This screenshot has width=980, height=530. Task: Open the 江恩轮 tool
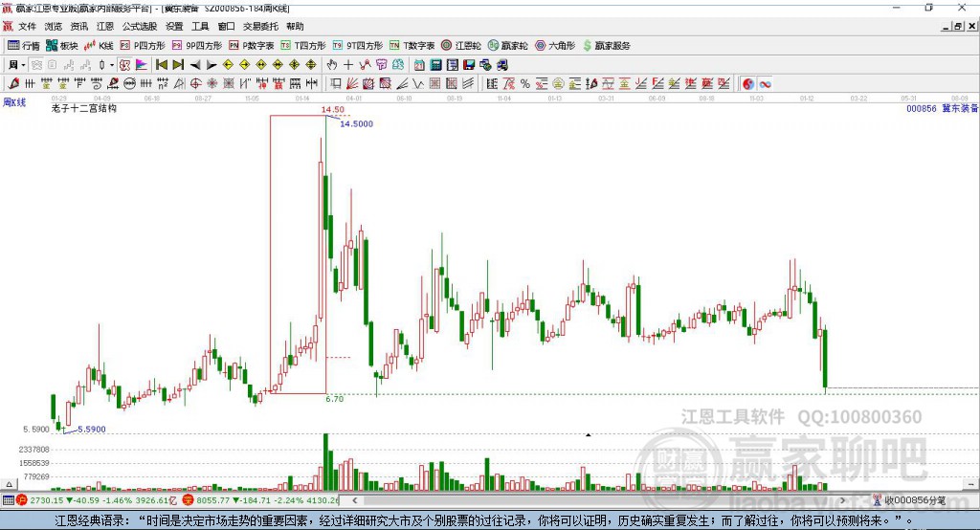pos(461,46)
